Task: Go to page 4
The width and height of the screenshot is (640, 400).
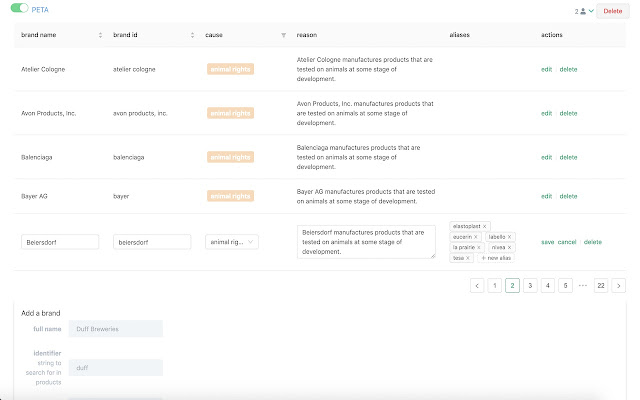Action: 548,286
